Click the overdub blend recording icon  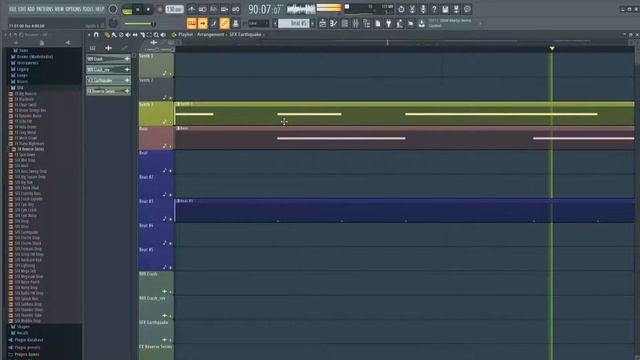coord(224,9)
